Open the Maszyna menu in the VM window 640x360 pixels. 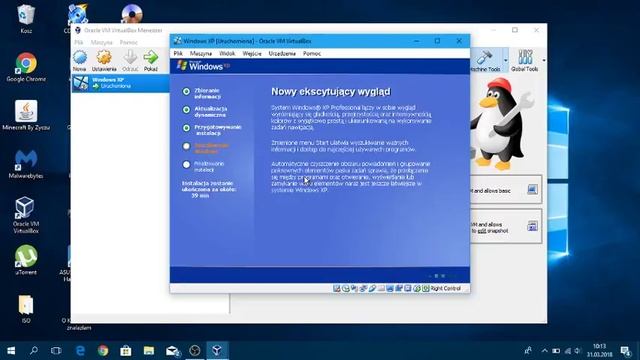click(201, 53)
